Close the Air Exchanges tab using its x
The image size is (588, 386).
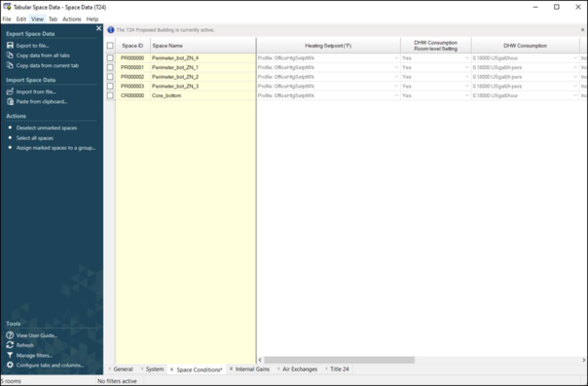278,369
